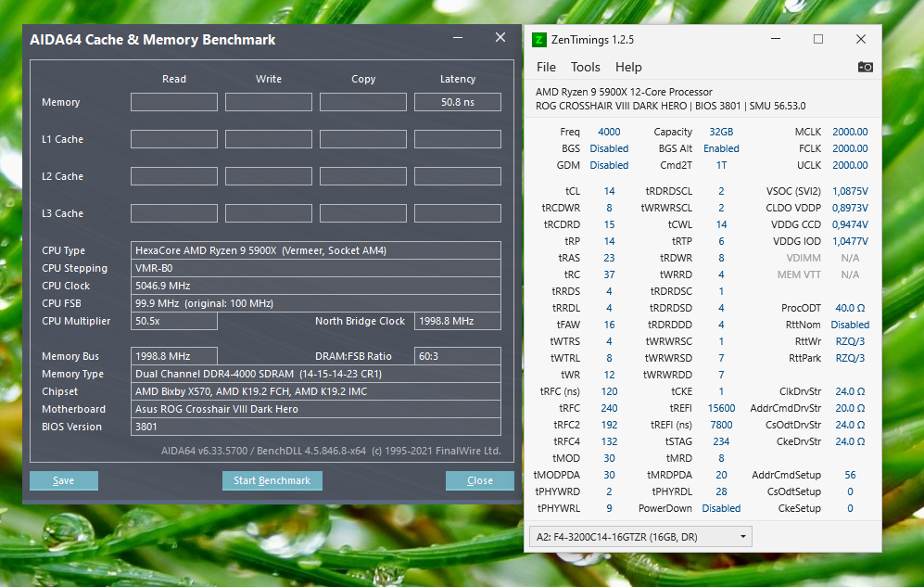Click the empty Memory Read result field
The width and height of the screenshot is (924, 587).
(174, 102)
